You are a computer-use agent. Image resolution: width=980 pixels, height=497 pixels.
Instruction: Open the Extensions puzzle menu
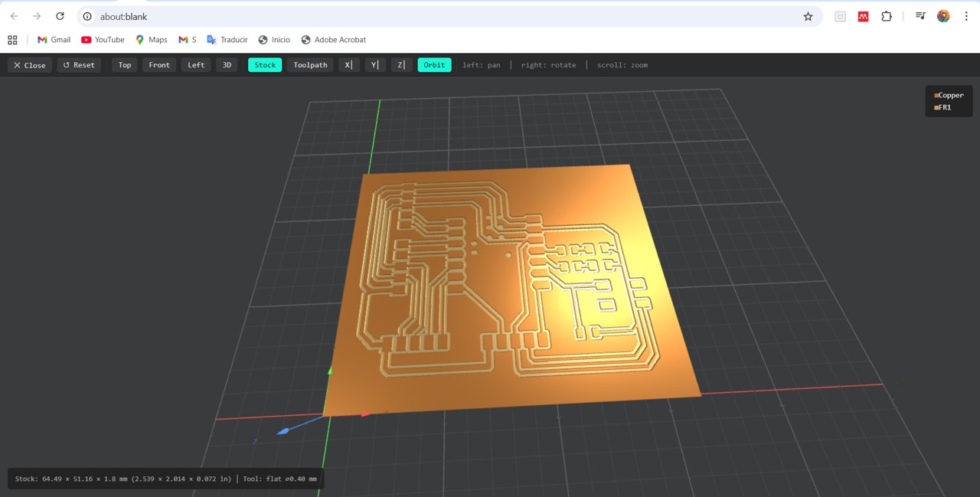pos(887,16)
